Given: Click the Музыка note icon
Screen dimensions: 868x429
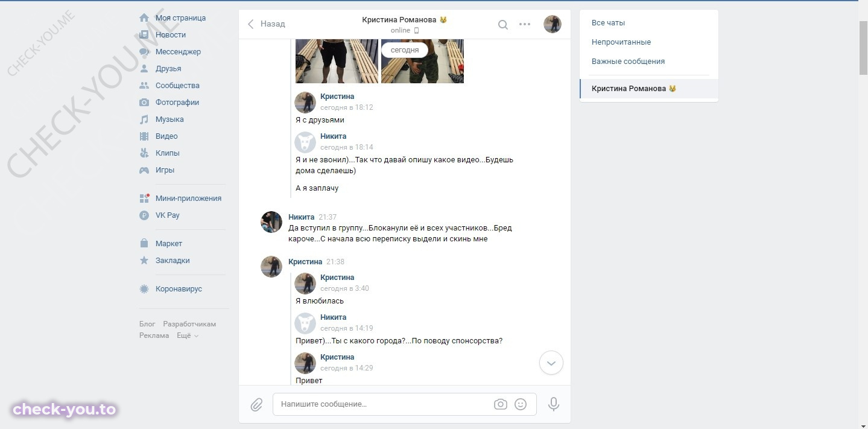Looking at the screenshot, I should click(x=144, y=119).
